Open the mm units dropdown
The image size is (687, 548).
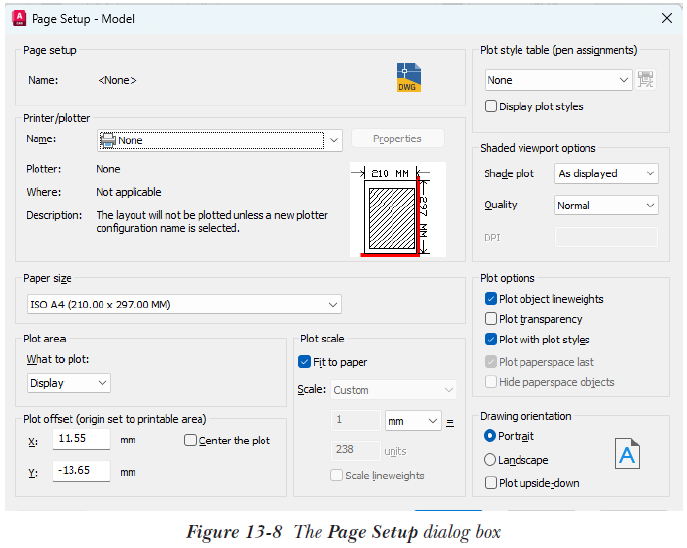(x=413, y=421)
